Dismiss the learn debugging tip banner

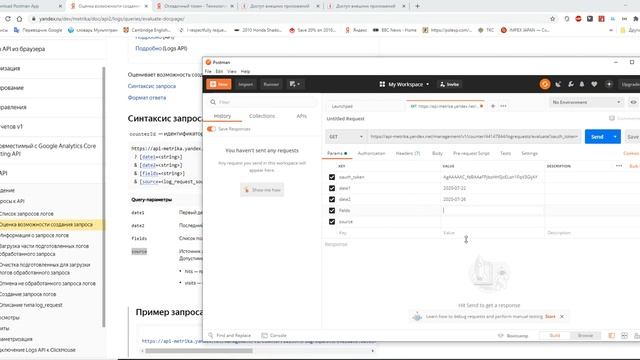pyautogui.click(x=562, y=316)
